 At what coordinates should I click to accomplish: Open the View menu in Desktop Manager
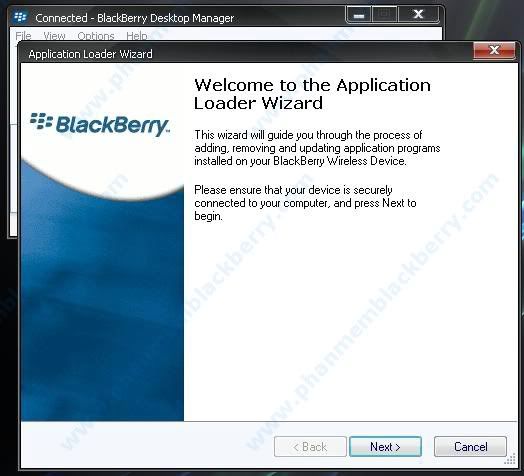(x=54, y=36)
